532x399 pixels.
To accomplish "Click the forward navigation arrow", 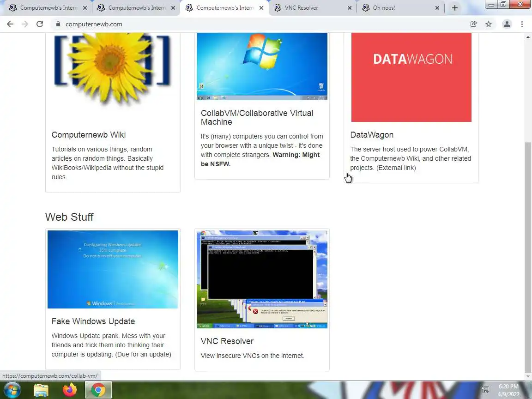I will [x=25, y=24].
